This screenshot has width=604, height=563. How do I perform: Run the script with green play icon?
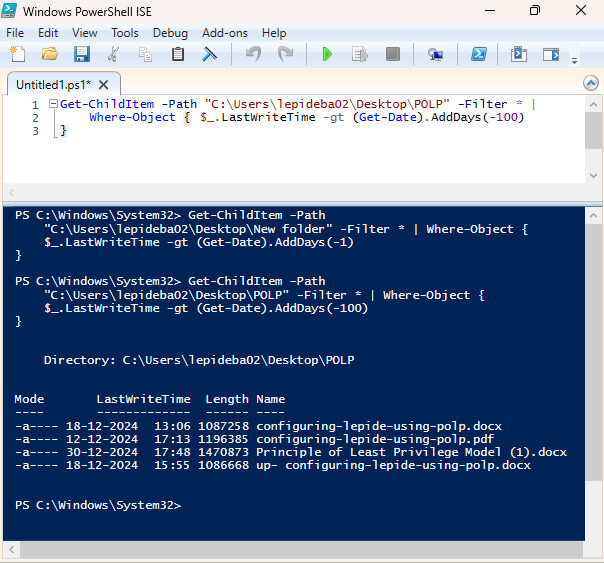click(327, 54)
